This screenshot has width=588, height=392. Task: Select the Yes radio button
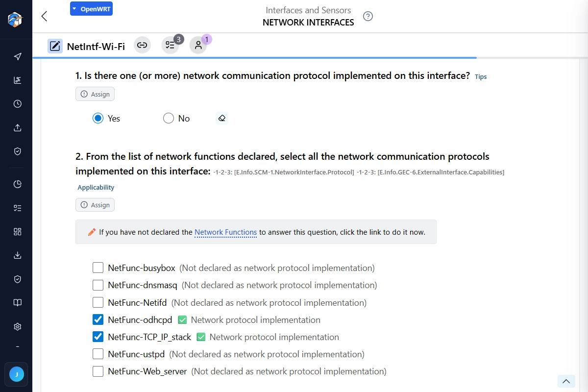coord(98,118)
